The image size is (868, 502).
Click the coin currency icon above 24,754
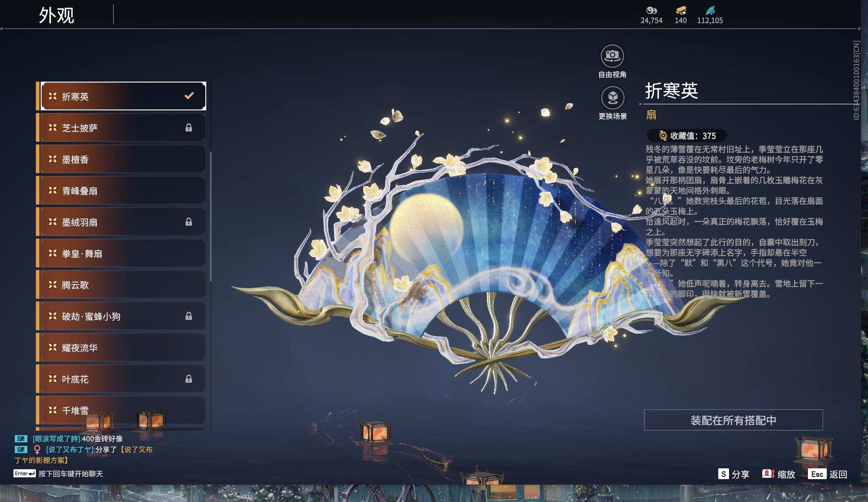pyautogui.click(x=651, y=10)
